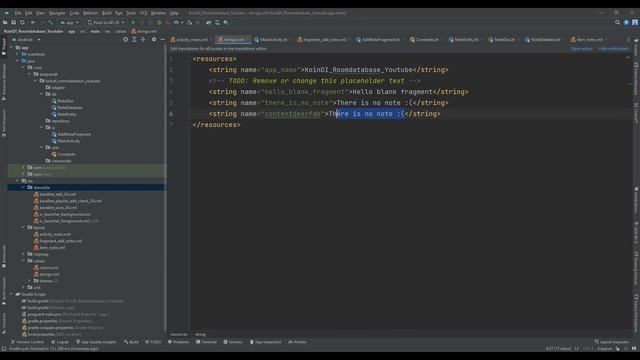
Task: Click the Back navigation arrow
Action: tap(33, 22)
